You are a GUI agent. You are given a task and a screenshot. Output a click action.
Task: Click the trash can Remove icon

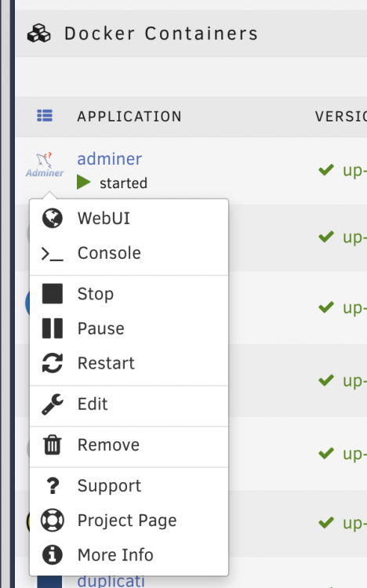click(x=53, y=445)
